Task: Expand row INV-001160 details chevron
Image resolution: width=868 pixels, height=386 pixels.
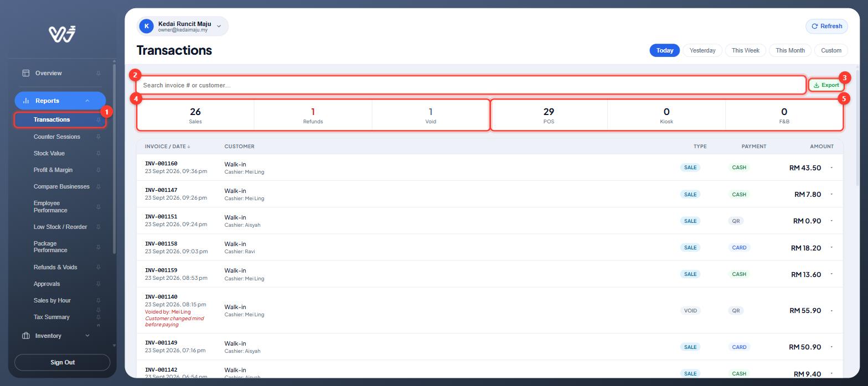Action: (x=831, y=168)
